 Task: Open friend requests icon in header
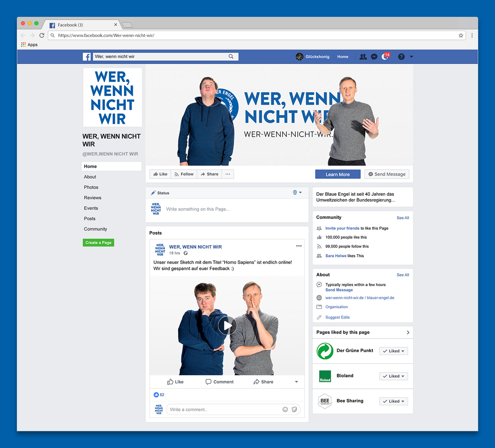(x=363, y=57)
